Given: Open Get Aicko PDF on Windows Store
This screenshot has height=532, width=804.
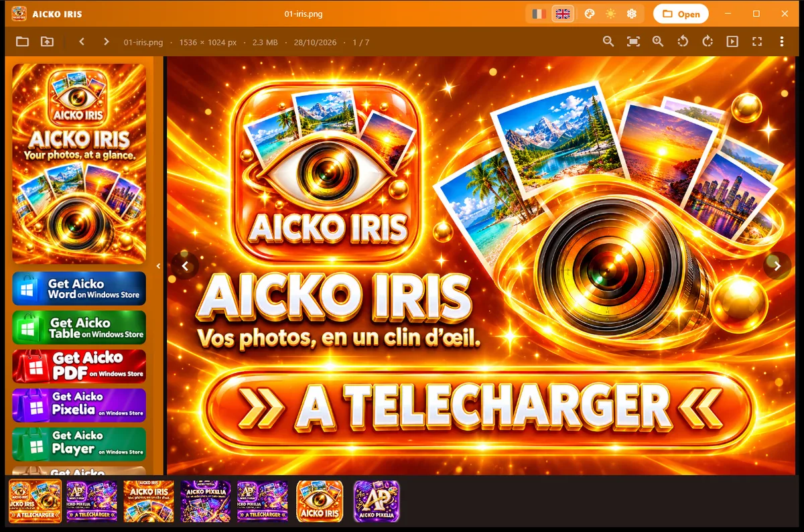Looking at the screenshot, I should tap(79, 367).
